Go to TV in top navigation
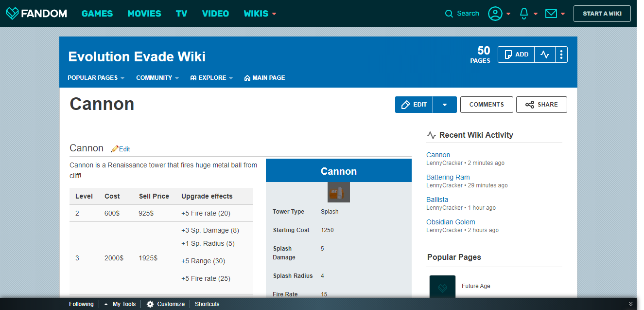 [182, 14]
